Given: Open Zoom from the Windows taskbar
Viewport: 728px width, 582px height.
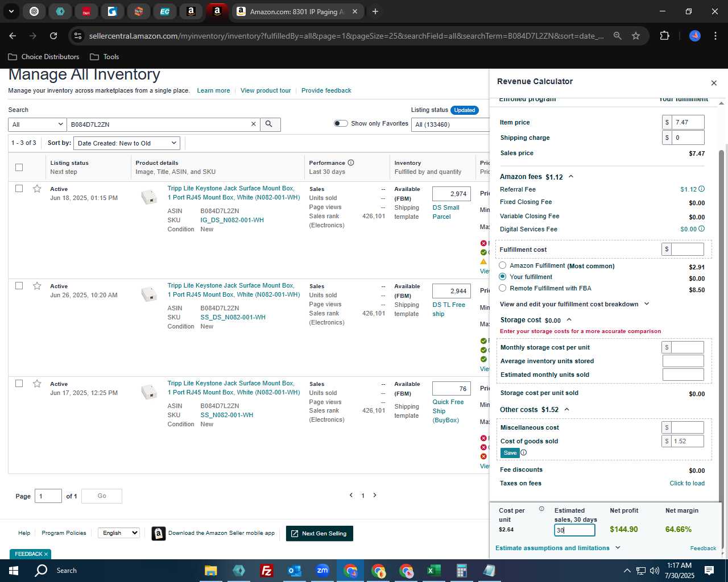Looking at the screenshot, I should (322, 571).
